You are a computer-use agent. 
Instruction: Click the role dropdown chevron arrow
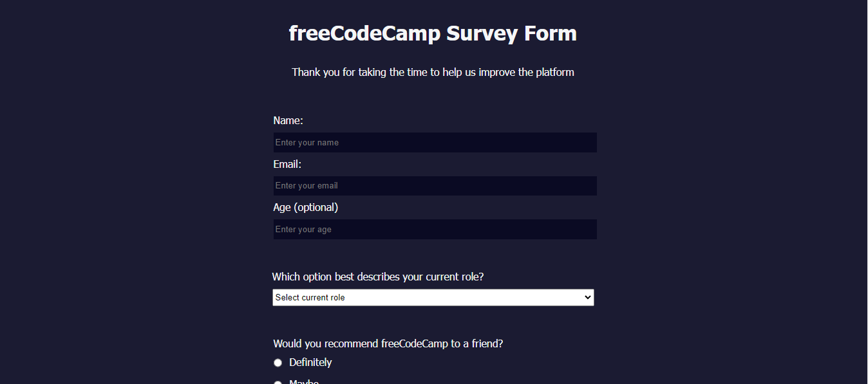pos(587,297)
